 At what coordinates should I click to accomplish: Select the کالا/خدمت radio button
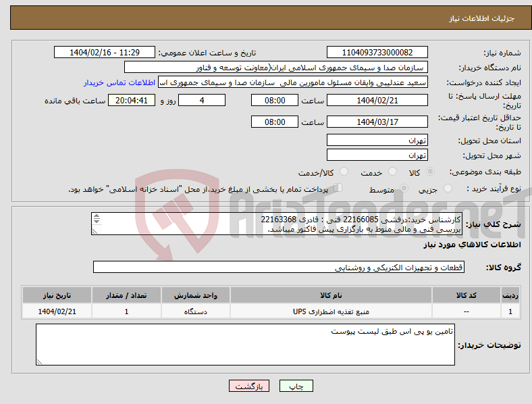[x=344, y=172]
